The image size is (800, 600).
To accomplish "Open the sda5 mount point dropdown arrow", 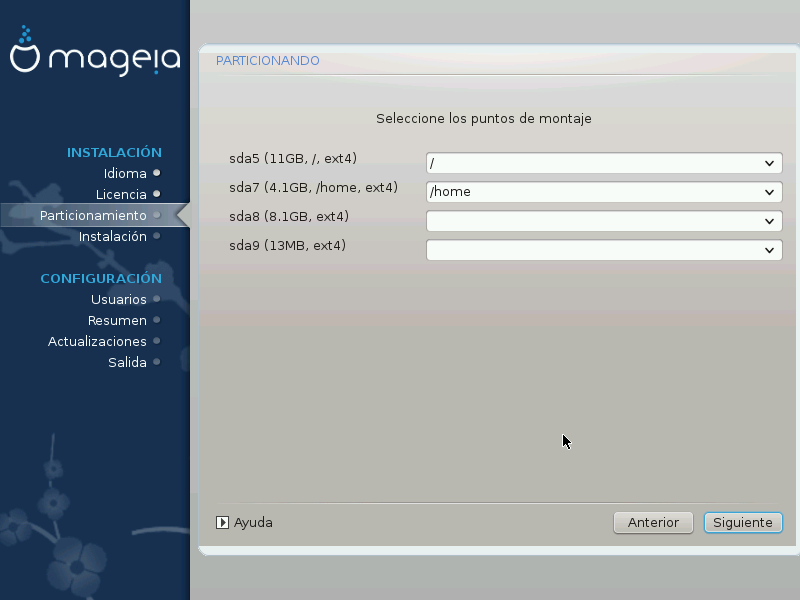I will click(769, 163).
